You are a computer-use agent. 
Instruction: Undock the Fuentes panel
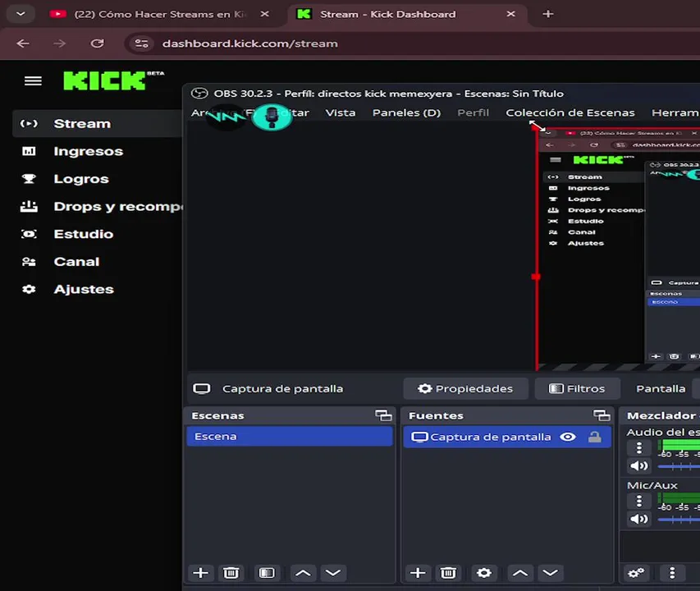(x=602, y=415)
